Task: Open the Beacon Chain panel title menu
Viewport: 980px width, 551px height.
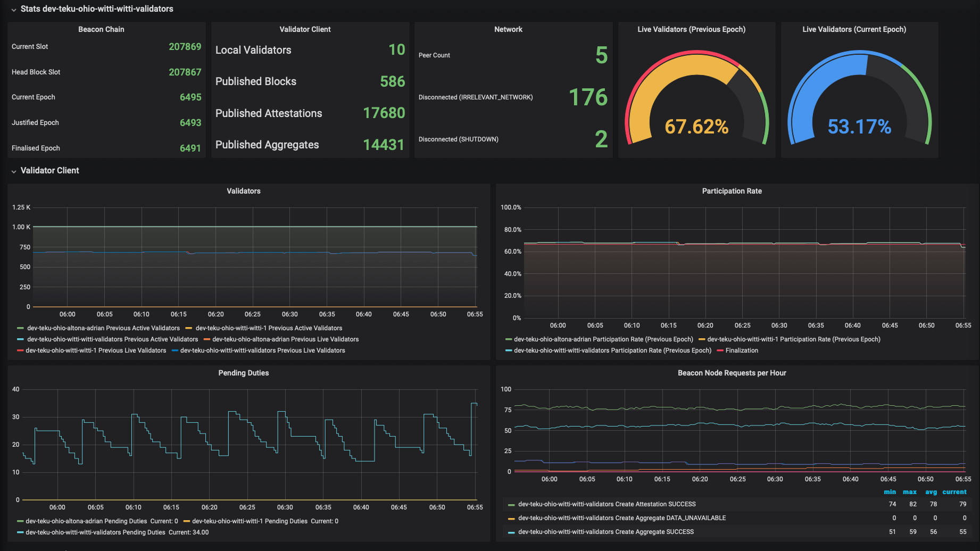Action: pyautogui.click(x=101, y=29)
